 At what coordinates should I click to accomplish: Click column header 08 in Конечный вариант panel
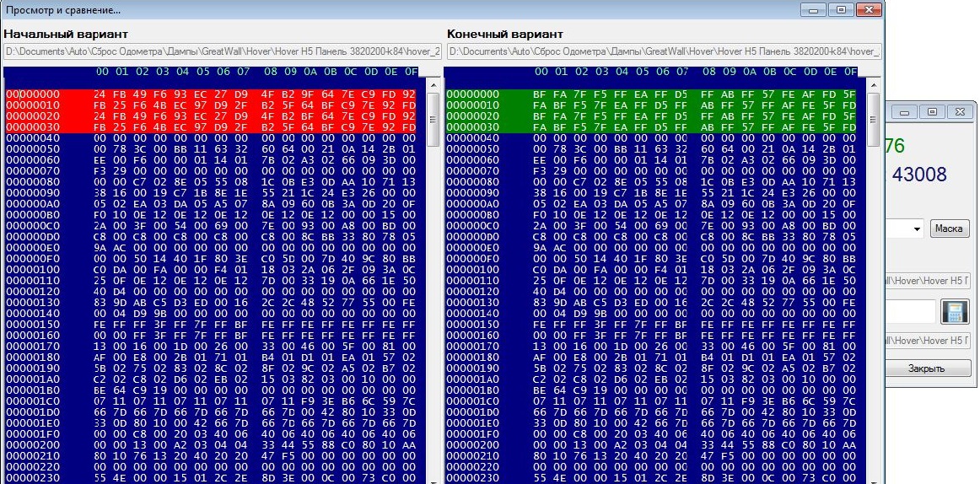tap(709, 72)
